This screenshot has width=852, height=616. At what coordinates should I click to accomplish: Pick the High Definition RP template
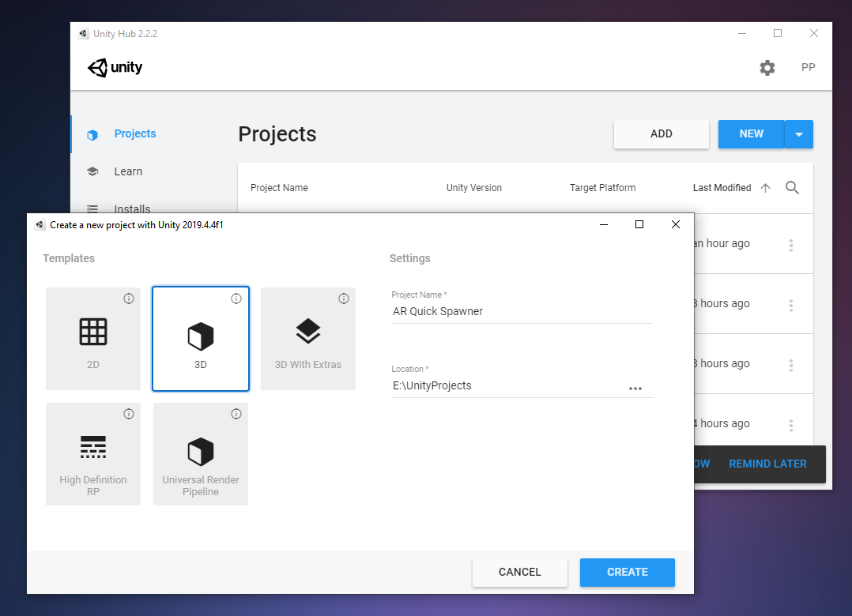(x=93, y=454)
